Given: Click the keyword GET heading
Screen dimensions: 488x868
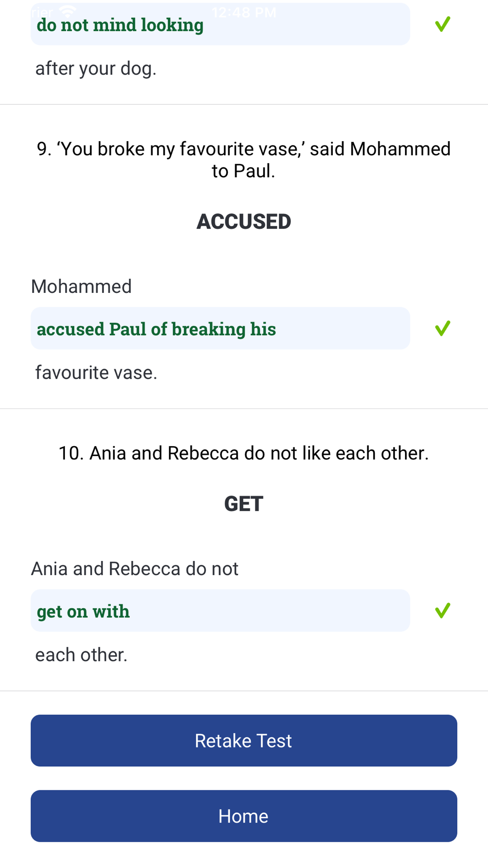Looking at the screenshot, I should 244,504.
